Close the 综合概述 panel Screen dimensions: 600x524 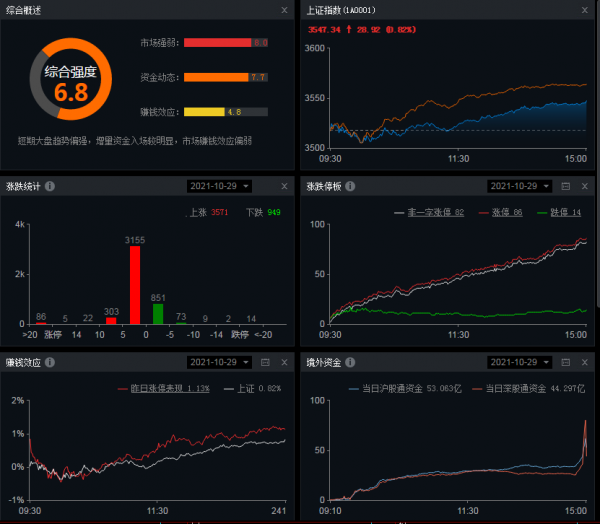click(284, 10)
